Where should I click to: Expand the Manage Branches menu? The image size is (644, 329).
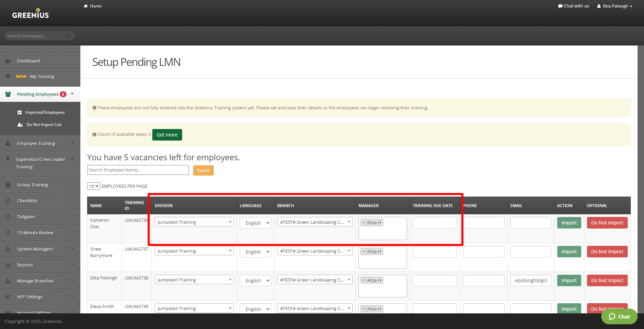(40, 281)
